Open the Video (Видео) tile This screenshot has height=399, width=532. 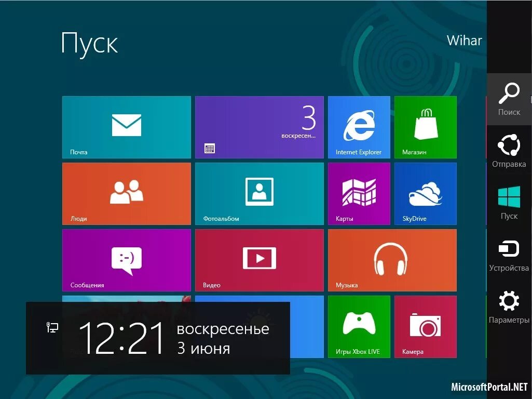259,260
